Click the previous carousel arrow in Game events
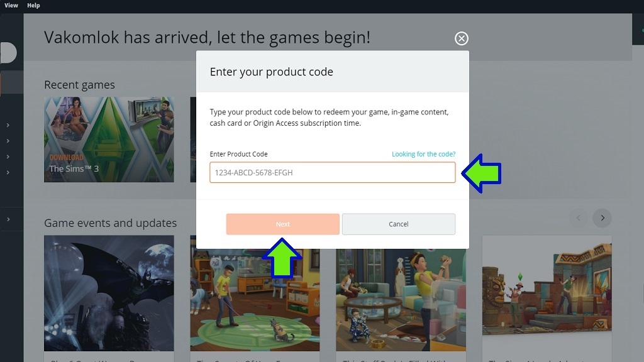This screenshot has height=362, width=644. 579,218
